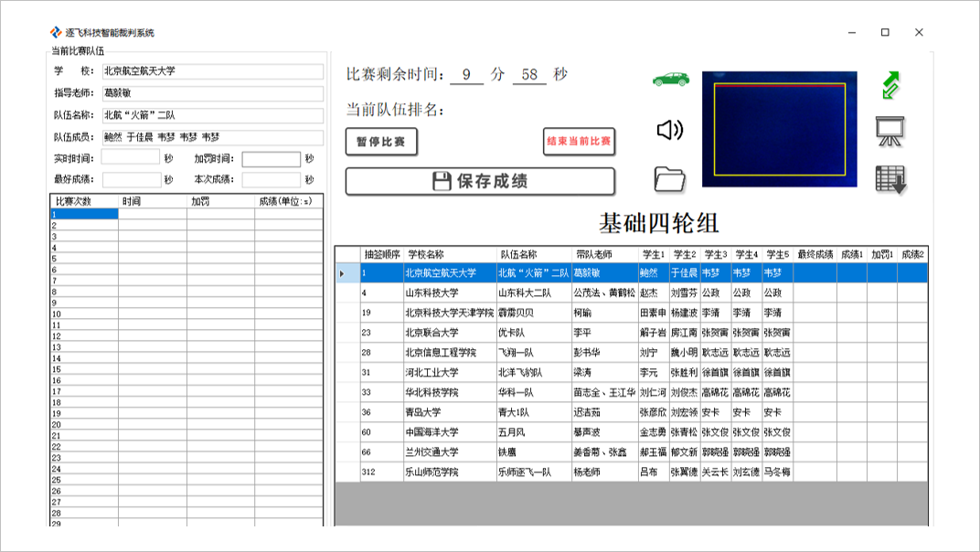The image size is (980, 552).
Task: Click the green double-arrow expand icon
Action: [890, 85]
